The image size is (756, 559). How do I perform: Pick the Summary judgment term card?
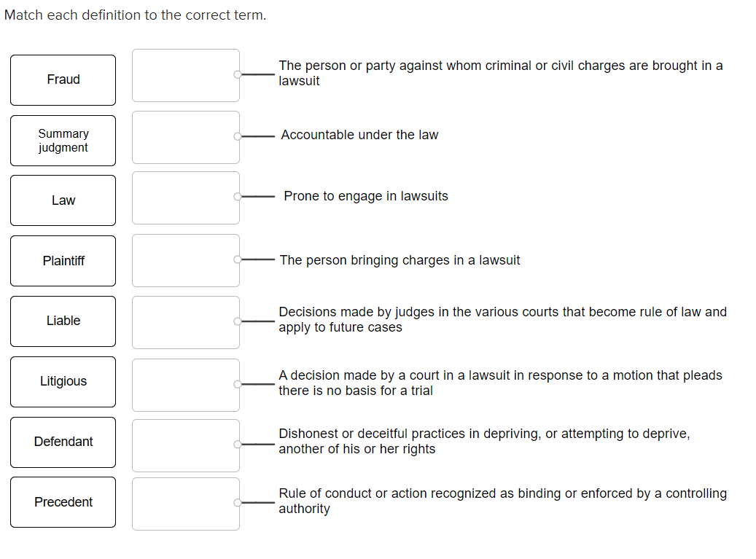63,141
